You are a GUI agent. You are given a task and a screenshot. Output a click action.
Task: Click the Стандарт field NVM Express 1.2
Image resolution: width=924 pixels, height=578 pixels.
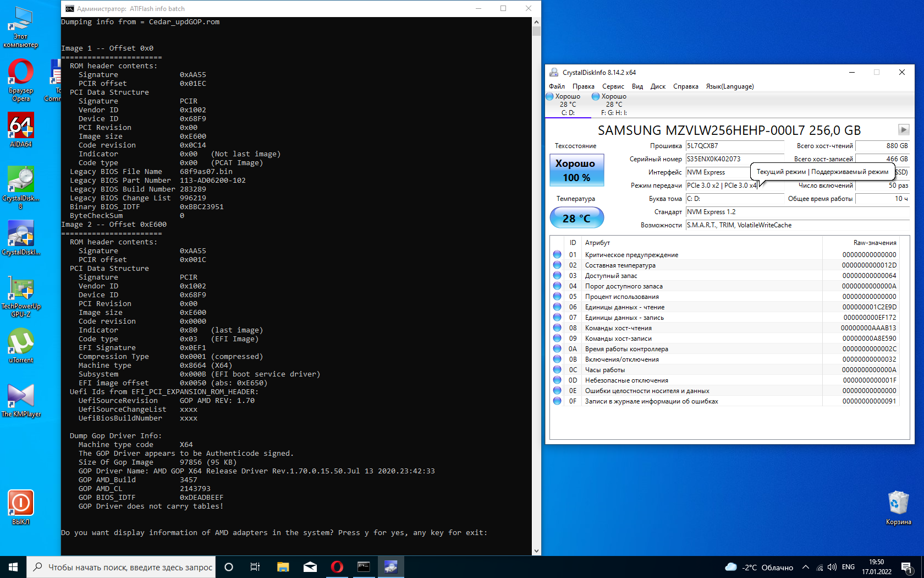click(x=797, y=212)
